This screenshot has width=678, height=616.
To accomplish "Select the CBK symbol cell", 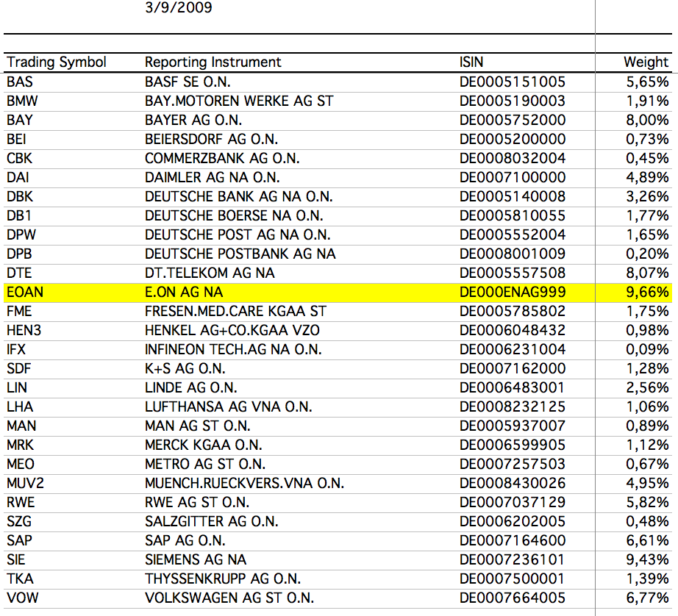I will [x=19, y=158].
